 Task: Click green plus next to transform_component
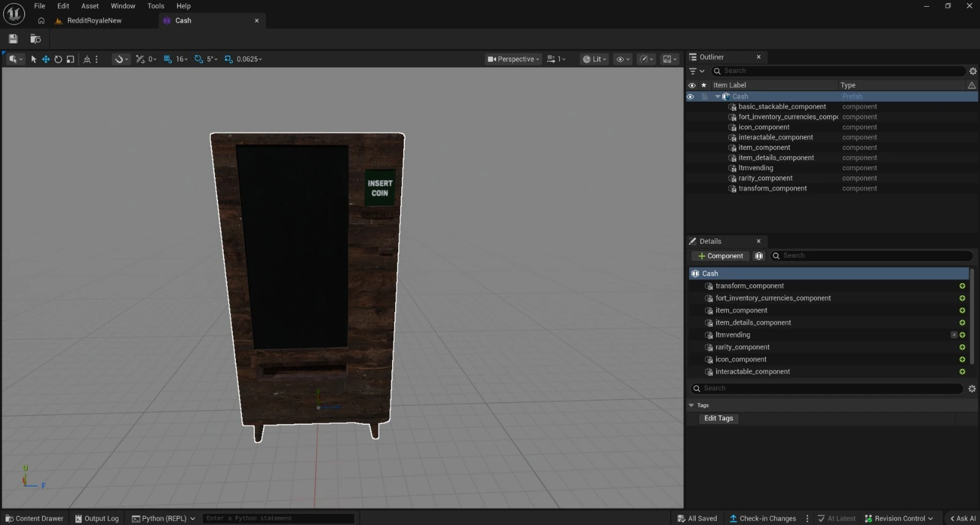coord(962,286)
